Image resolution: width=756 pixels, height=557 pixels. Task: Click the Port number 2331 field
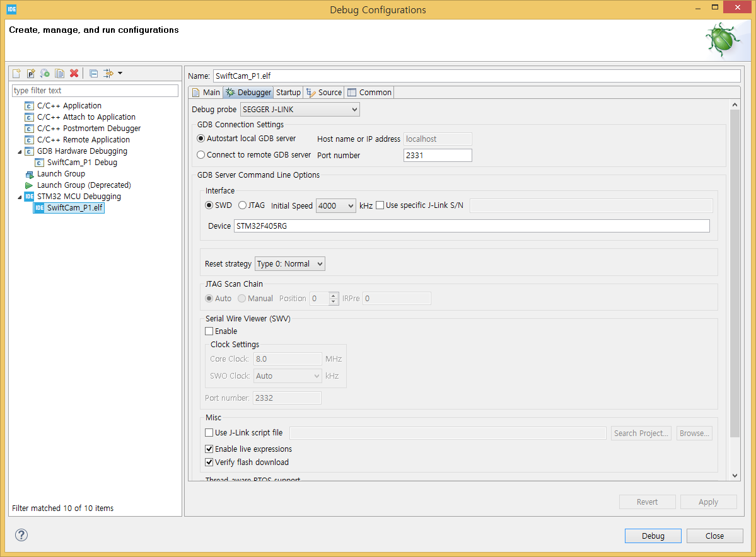pos(438,155)
